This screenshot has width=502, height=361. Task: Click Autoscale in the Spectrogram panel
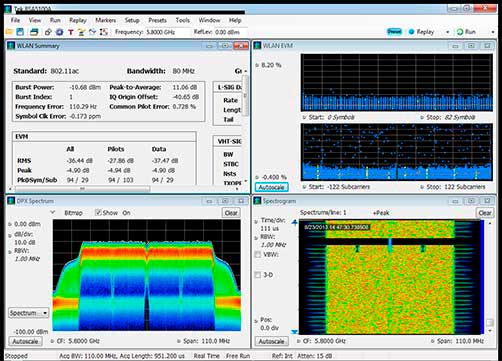click(x=271, y=341)
